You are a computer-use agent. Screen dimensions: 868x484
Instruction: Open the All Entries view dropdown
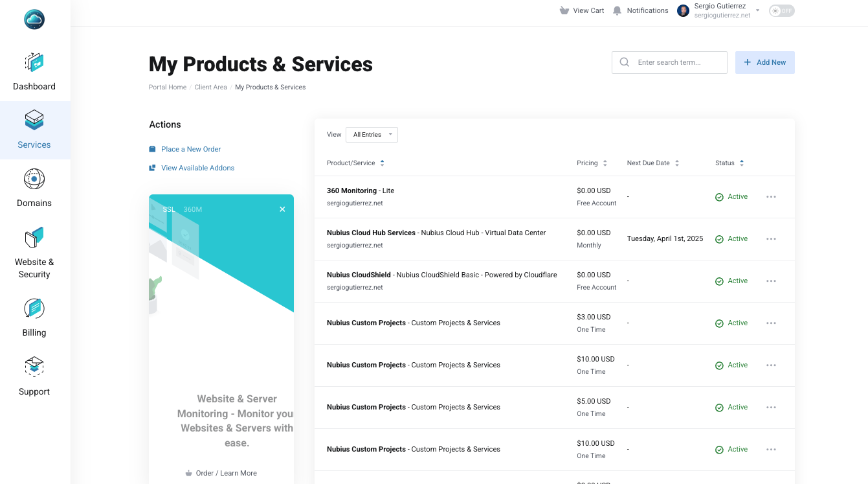point(372,135)
